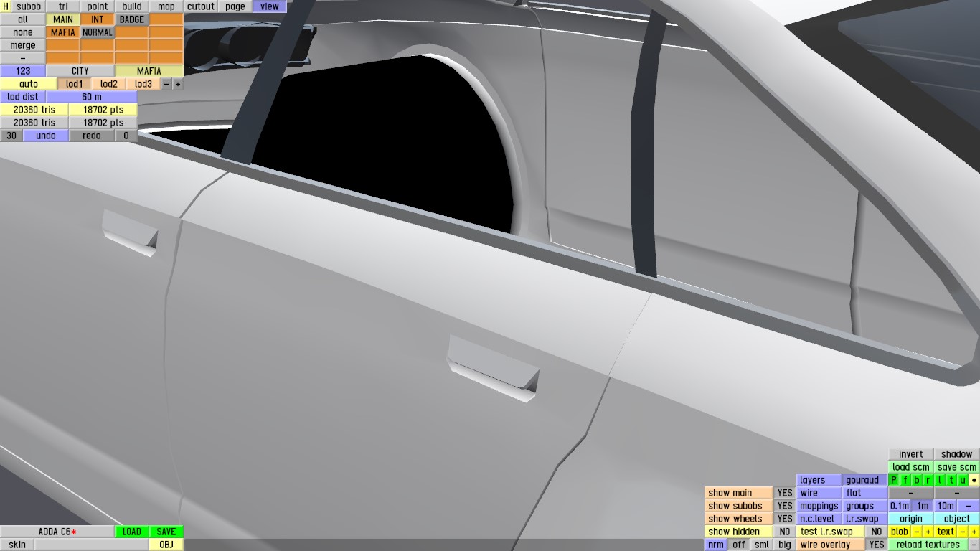Viewport: 980px width, 551px height.
Task: Click the origin button
Action: coord(911,519)
